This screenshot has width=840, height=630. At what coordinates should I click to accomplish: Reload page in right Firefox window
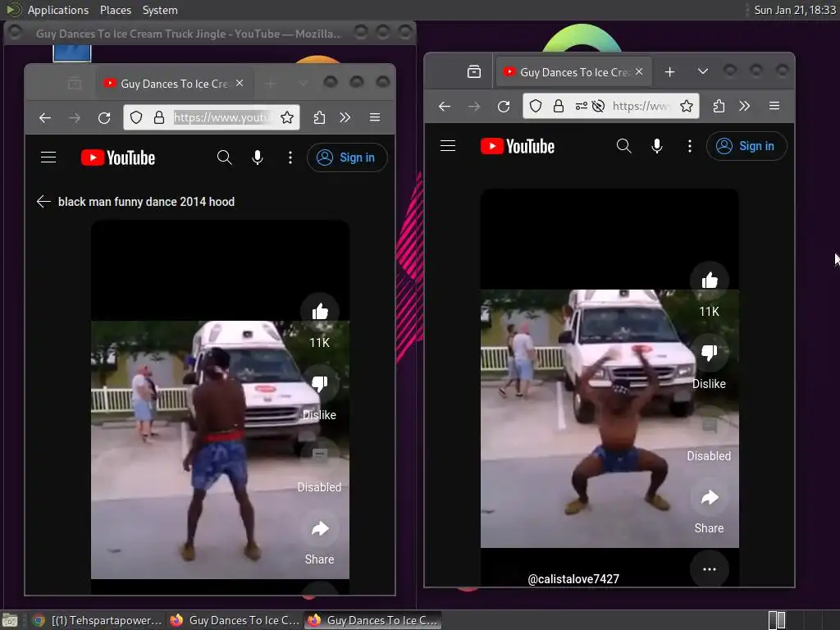tap(504, 106)
